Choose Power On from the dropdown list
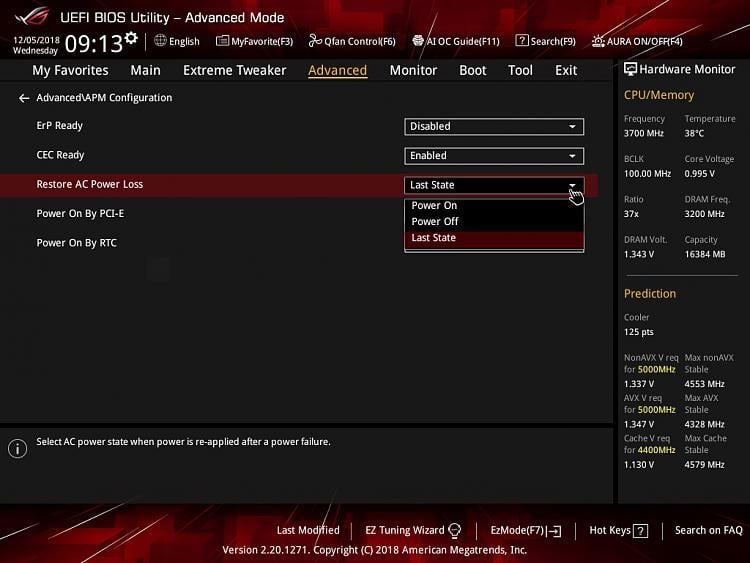Image resolution: width=750 pixels, height=563 pixels. 494,206
